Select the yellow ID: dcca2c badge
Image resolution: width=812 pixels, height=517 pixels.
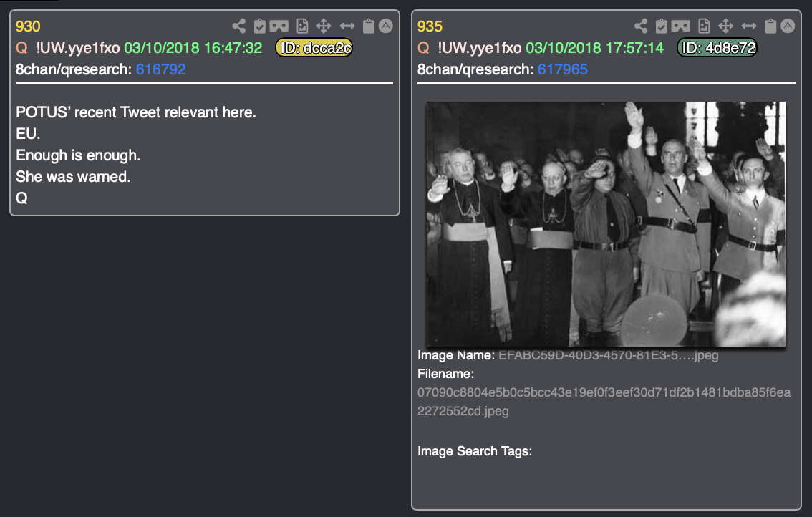click(x=314, y=48)
